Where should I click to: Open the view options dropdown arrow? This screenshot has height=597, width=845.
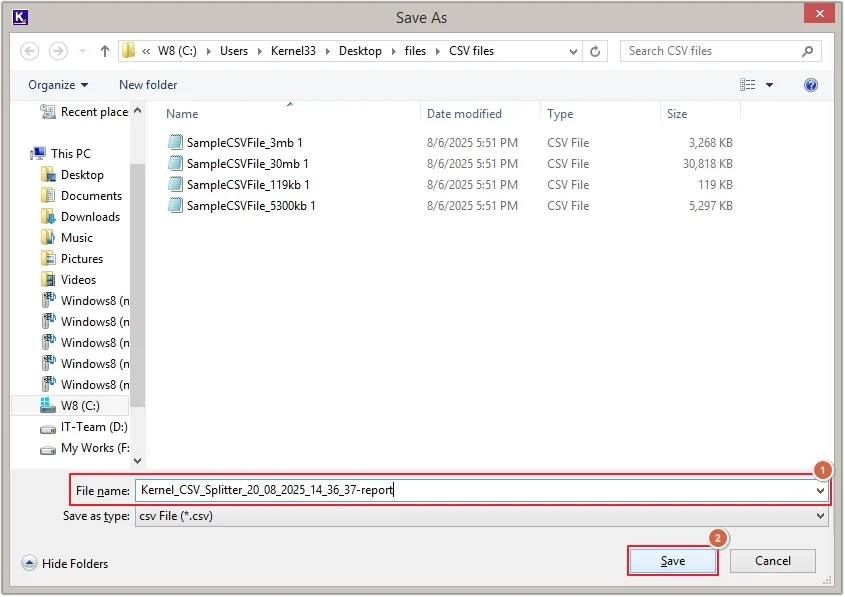click(x=769, y=85)
